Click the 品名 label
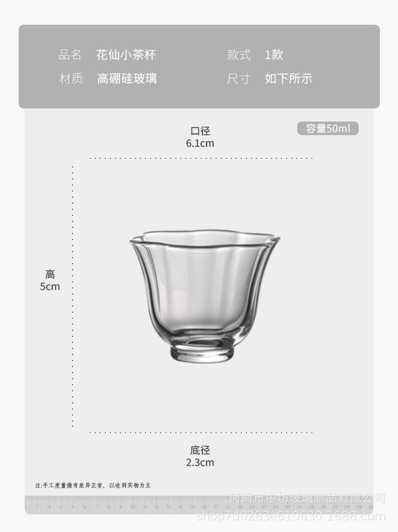The image size is (398, 532). pos(70,54)
